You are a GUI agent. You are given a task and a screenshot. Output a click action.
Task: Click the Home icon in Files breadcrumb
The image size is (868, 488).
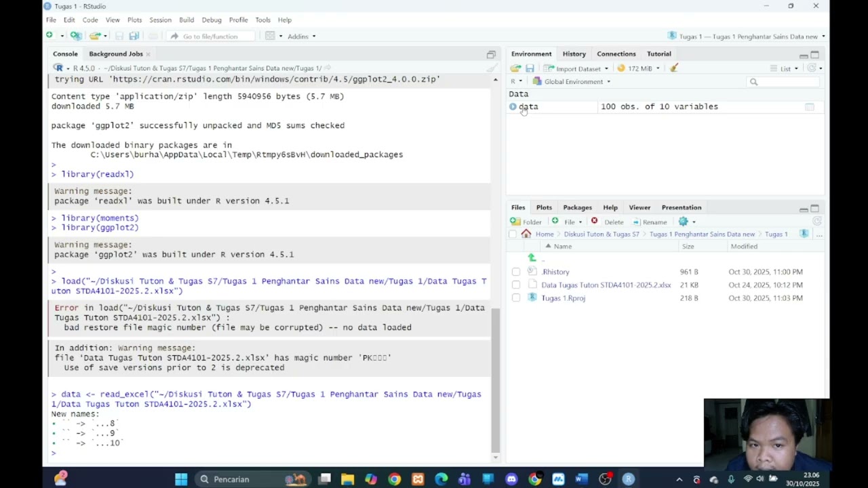526,234
